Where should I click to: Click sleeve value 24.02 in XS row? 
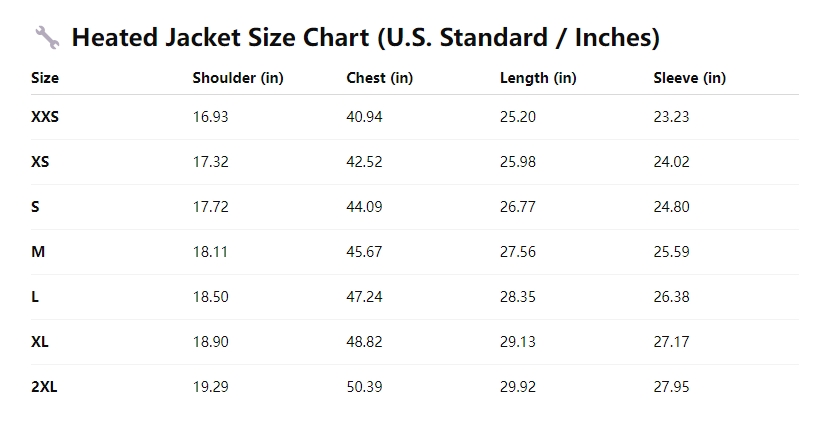pos(671,162)
